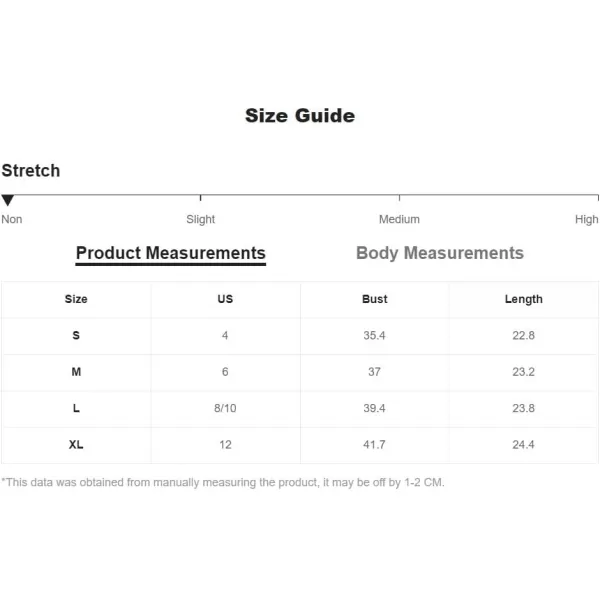Image resolution: width=600 pixels, height=600 pixels.
Task: Click the Medium tick on stretch scale
Action: click(399, 197)
